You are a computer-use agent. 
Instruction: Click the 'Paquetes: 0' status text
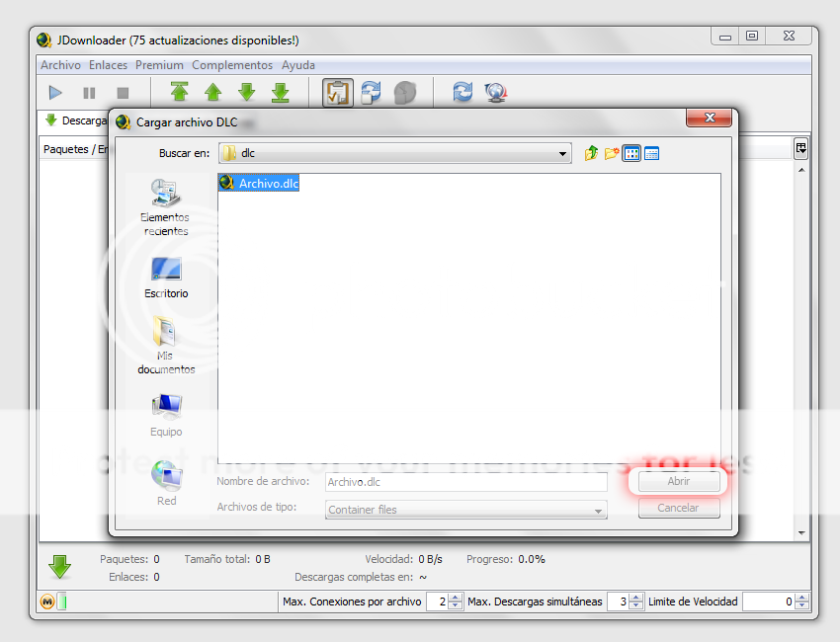[x=129, y=560]
